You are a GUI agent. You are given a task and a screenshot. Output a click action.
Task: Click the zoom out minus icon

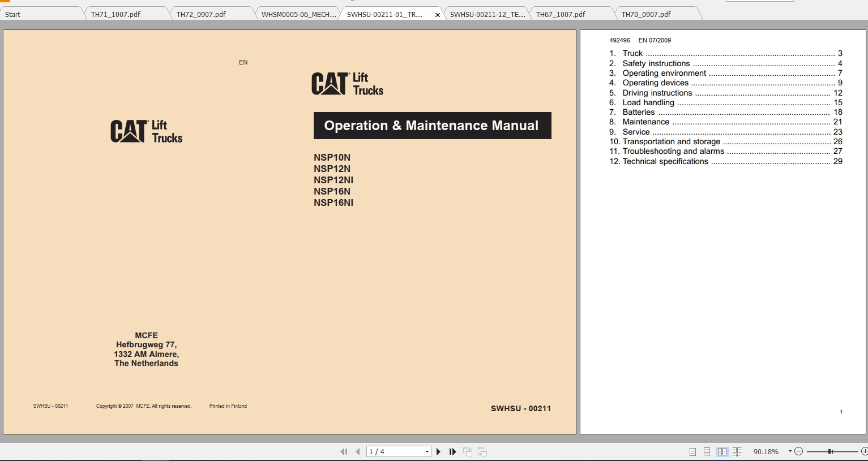[x=798, y=451]
